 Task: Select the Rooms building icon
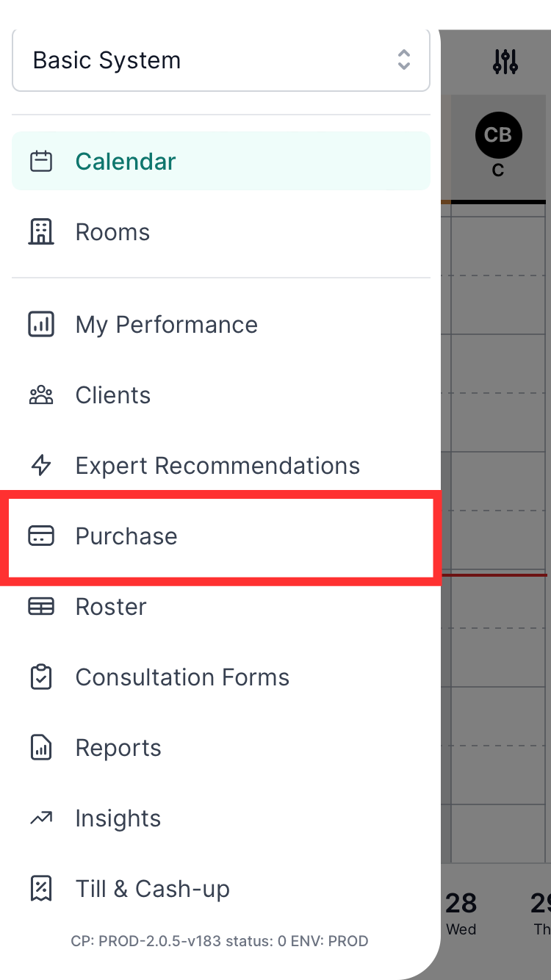pyautogui.click(x=41, y=232)
